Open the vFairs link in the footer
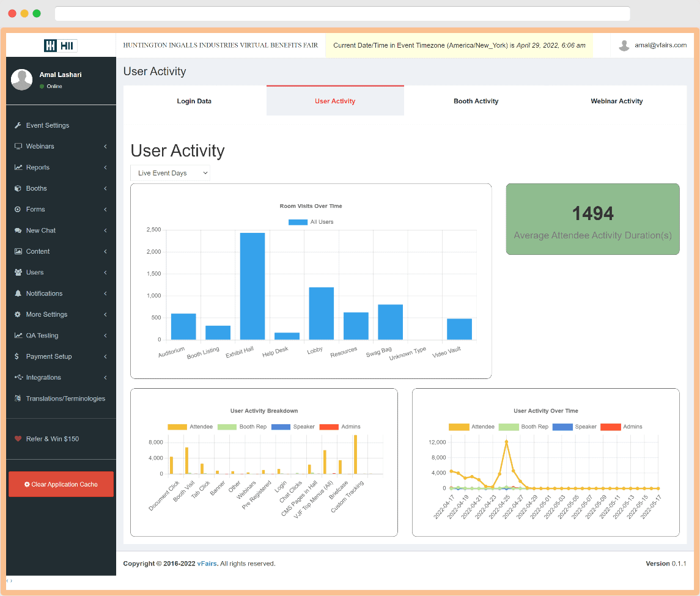The image size is (700, 596). (x=207, y=563)
